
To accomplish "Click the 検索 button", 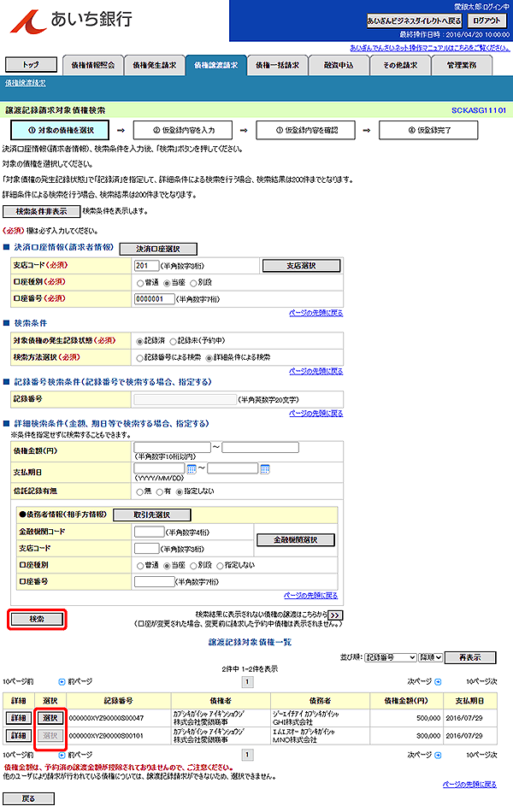I will pos(37,619).
